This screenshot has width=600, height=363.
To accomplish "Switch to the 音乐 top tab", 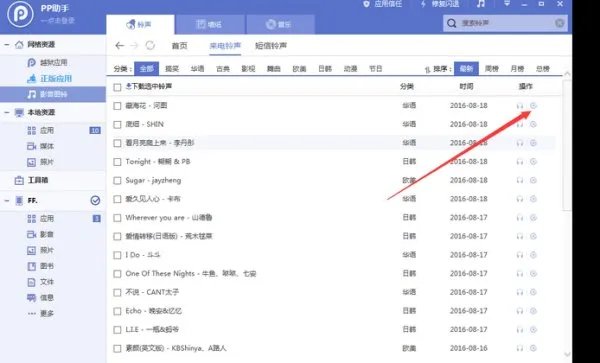I will click(280, 24).
